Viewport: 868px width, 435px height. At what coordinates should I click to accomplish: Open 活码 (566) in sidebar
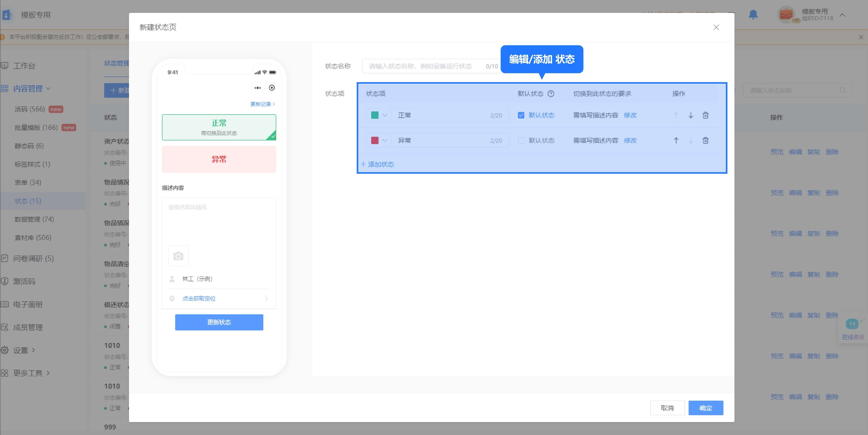pyautogui.click(x=30, y=109)
